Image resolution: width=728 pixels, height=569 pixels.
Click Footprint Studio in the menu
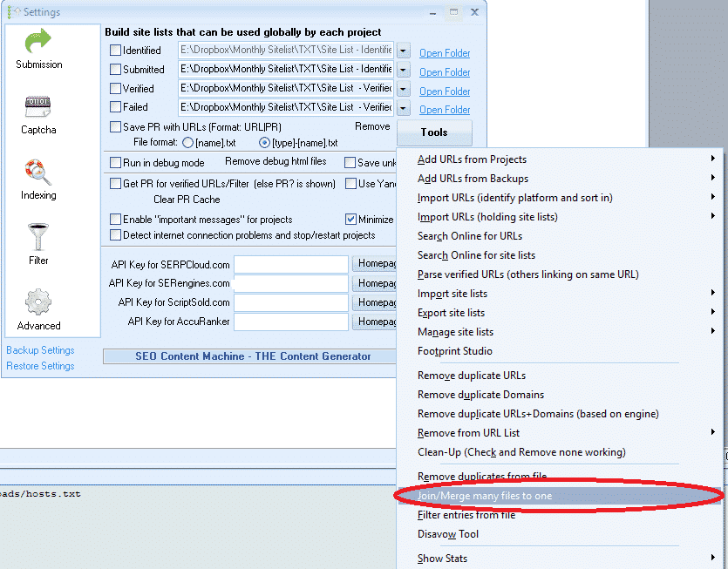pyautogui.click(x=455, y=351)
